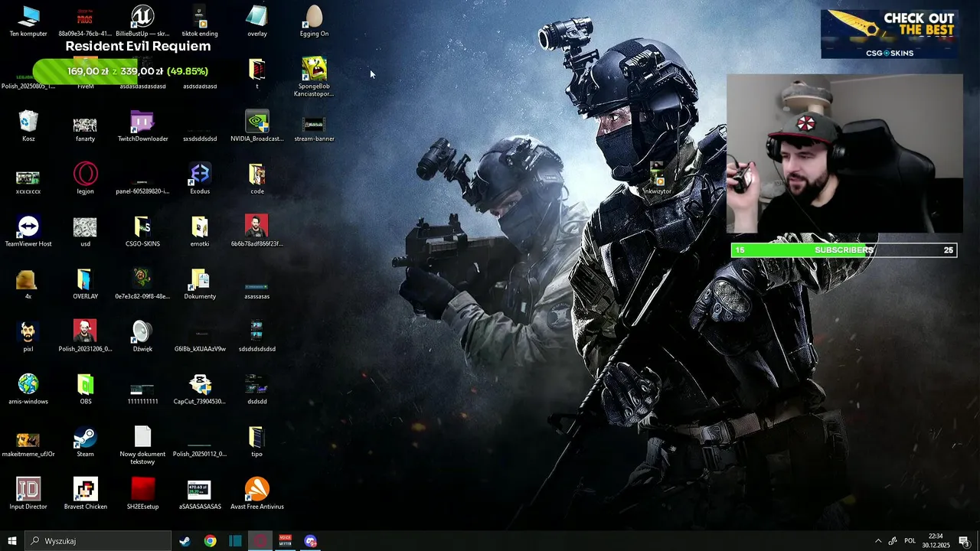Open the CSGO-SKINS folder

pyautogui.click(x=142, y=230)
